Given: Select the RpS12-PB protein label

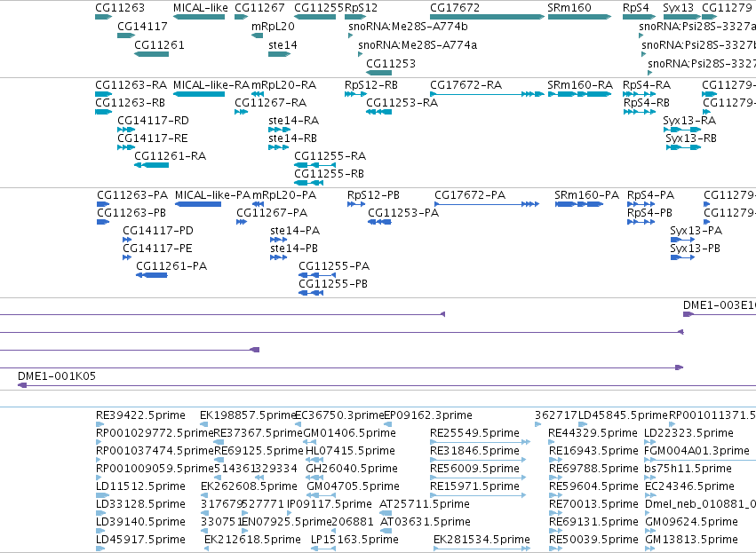Looking at the screenshot, I should tap(374, 195).
